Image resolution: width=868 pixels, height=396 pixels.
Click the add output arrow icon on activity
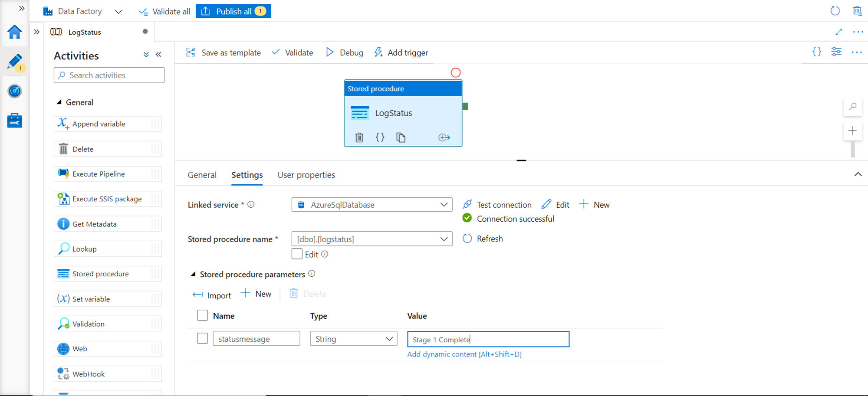444,137
